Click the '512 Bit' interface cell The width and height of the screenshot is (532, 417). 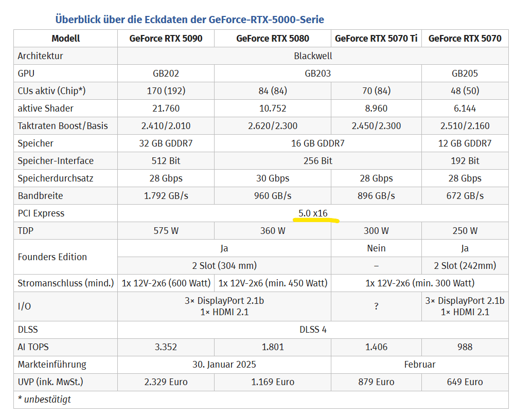tap(166, 161)
